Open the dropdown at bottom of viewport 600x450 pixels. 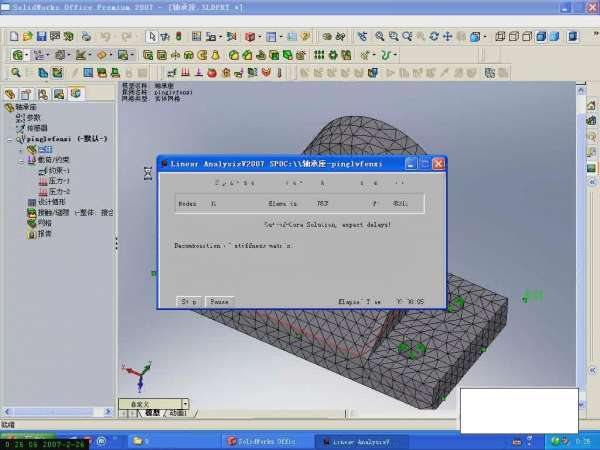tap(185, 404)
